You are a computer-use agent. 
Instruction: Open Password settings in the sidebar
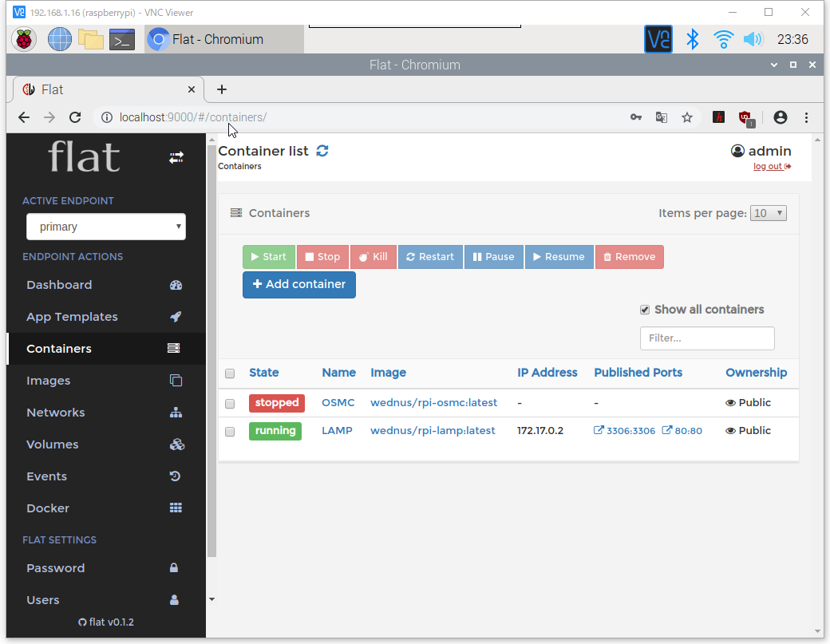106,568
